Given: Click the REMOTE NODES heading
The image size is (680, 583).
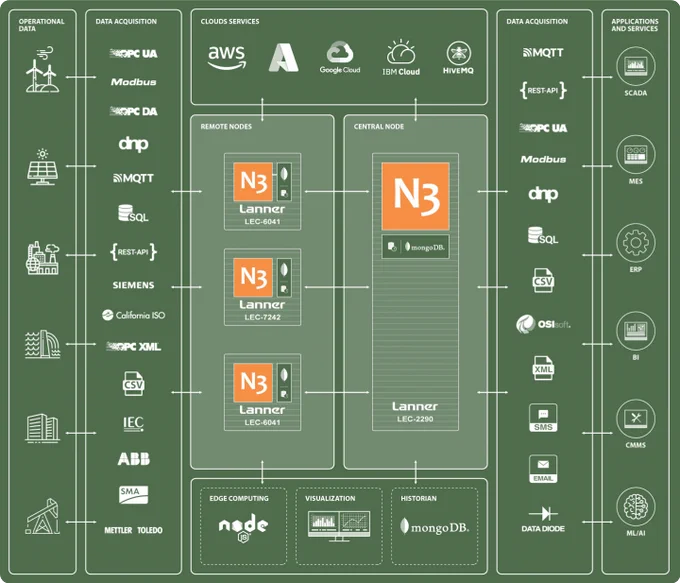Looking at the screenshot, I should click(226, 127).
